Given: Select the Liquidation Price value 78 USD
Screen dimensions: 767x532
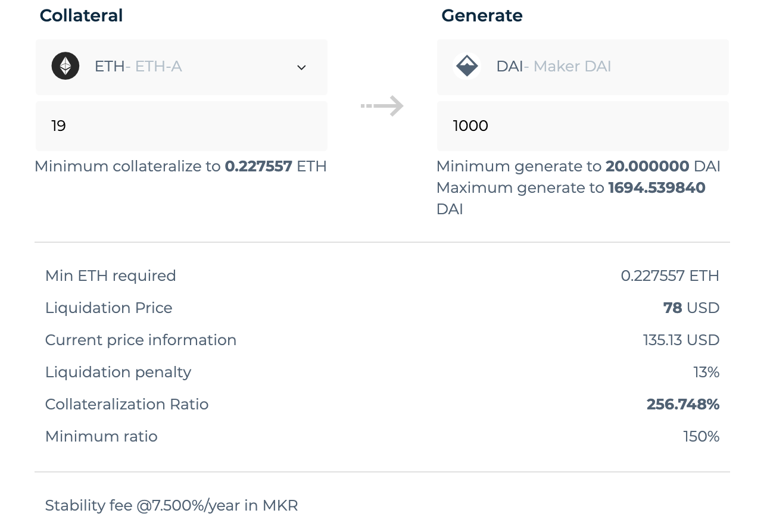Looking at the screenshot, I should coord(691,308).
